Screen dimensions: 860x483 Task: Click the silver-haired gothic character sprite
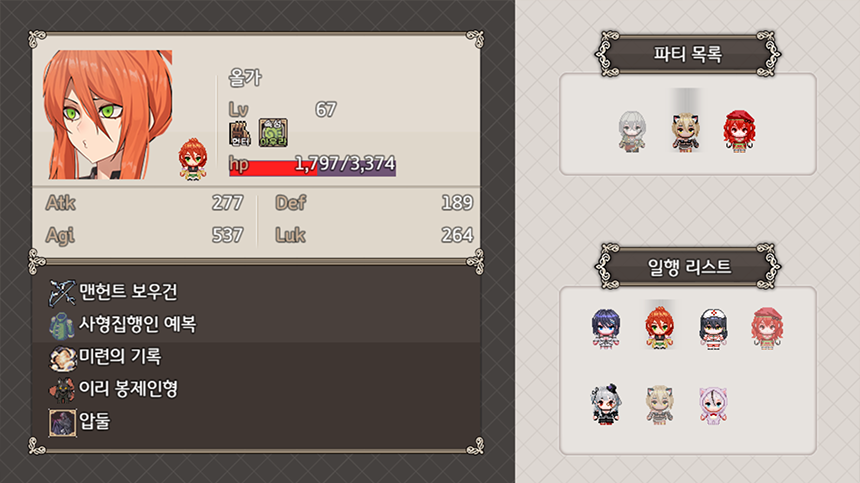606,404
